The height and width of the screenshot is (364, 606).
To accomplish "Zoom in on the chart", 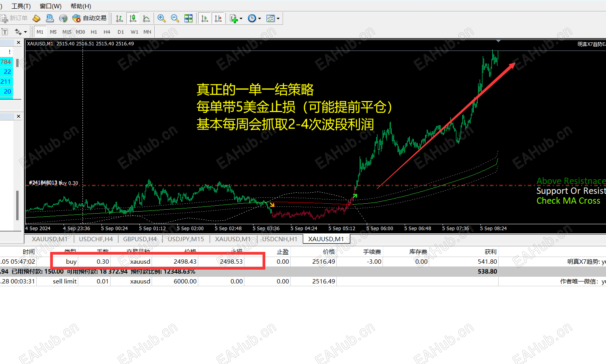I will click(x=161, y=18).
